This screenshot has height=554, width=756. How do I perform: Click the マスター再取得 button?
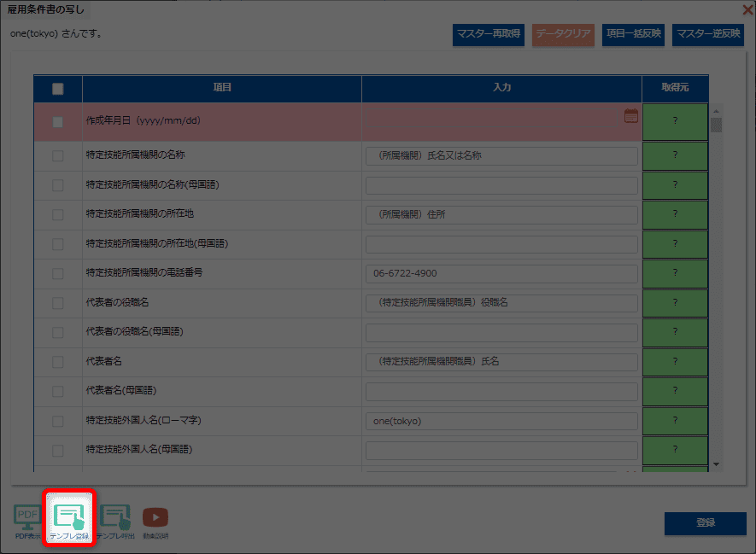click(x=489, y=34)
